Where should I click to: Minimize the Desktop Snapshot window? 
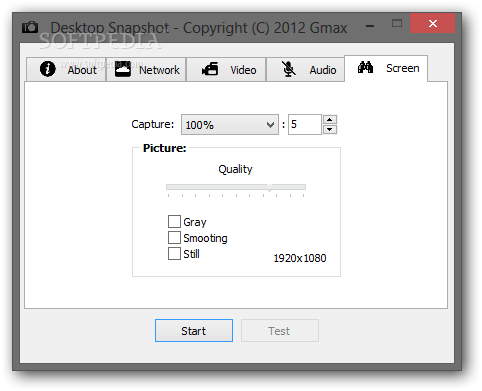click(370, 26)
